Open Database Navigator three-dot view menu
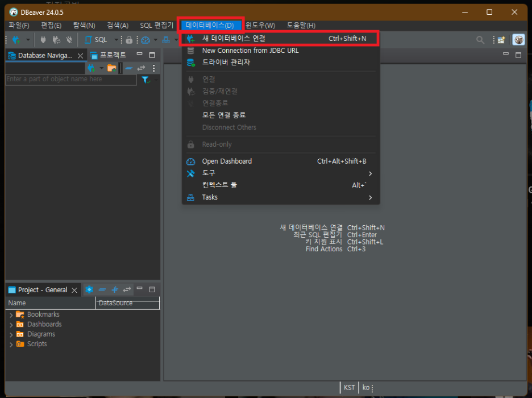 (153, 68)
